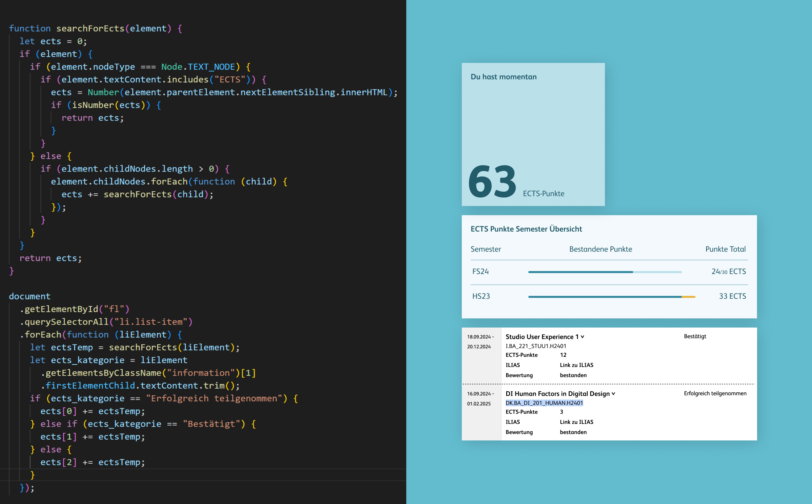Screen dimensions: 812x504
Task: Expand the Studio User Experience 1 chevron
Action: [x=582, y=337]
